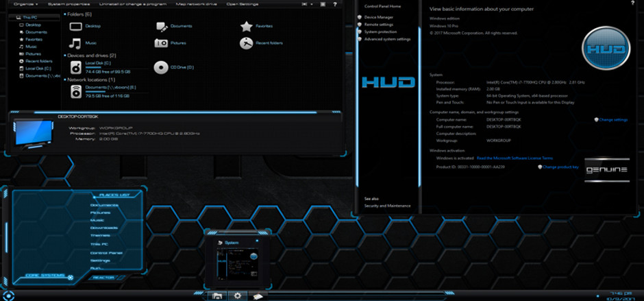The height and width of the screenshot is (301, 644).
Task: Read the Microsoft Software License Terms link
Action: coord(515,158)
